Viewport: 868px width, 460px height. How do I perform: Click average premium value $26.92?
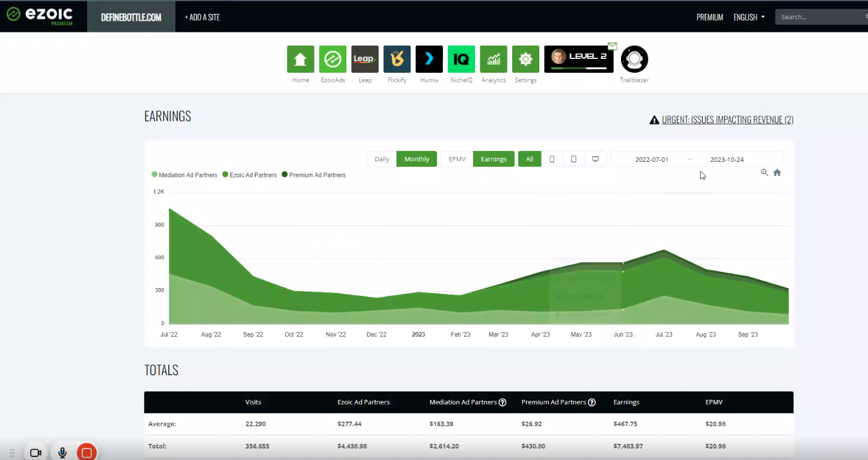531,424
